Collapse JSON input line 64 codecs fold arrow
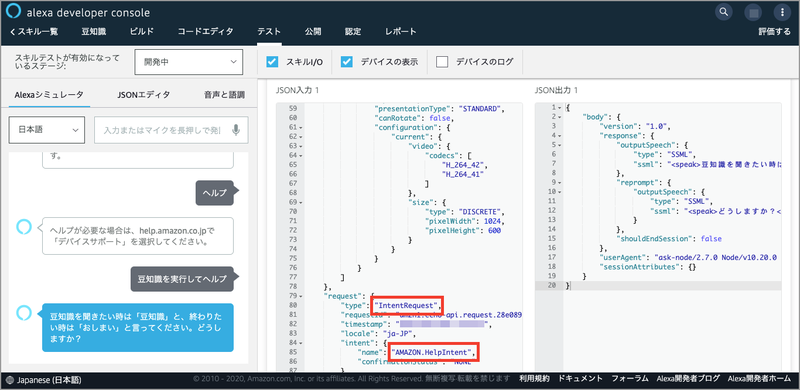800x390 pixels. [x=301, y=156]
